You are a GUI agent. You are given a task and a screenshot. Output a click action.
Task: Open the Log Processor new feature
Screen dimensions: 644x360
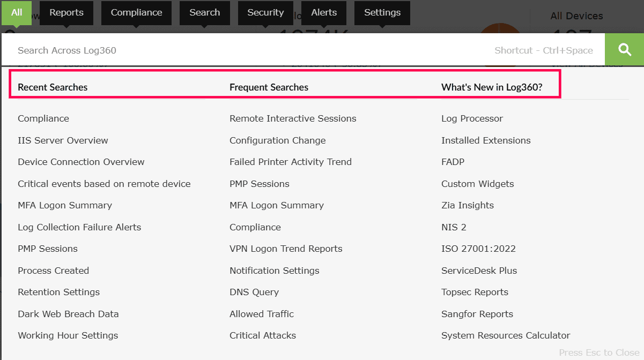pyautogui.click(x=472, y=118)
